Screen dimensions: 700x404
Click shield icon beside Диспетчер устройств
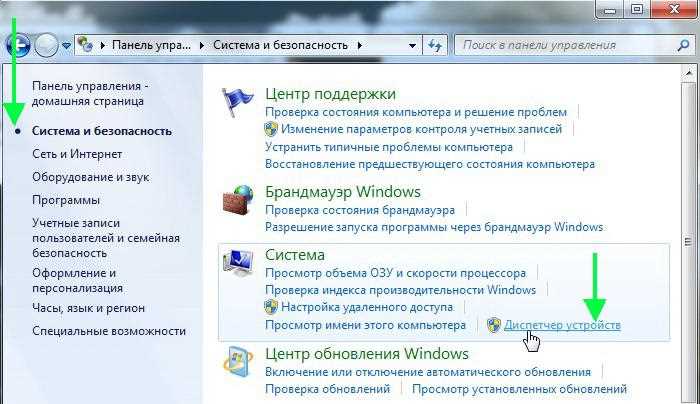click(x=494, y=325)
